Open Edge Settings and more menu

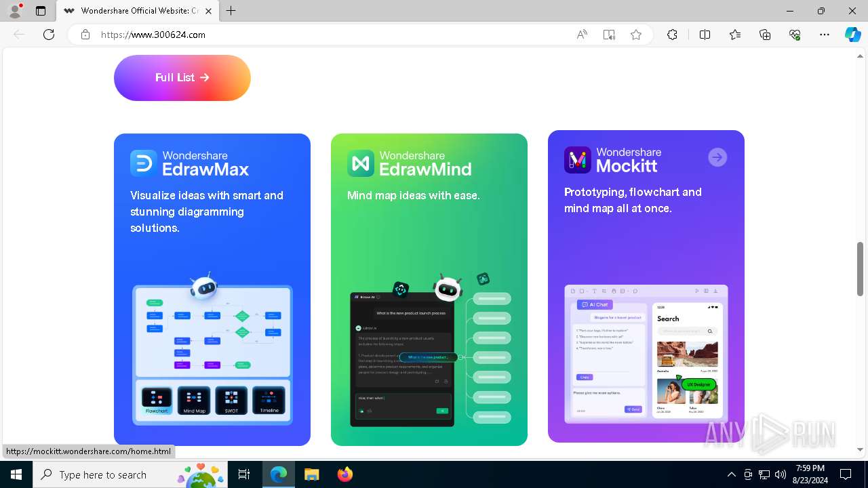point(825,35)
